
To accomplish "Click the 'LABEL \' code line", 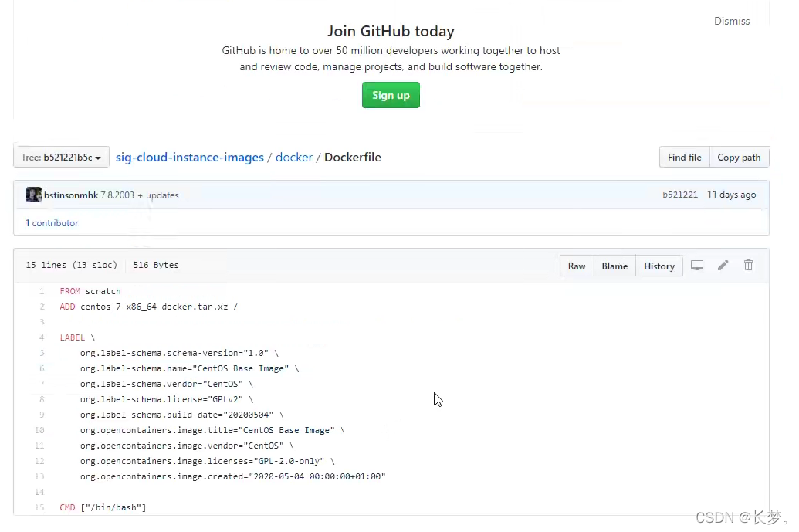I will (77, 337).
